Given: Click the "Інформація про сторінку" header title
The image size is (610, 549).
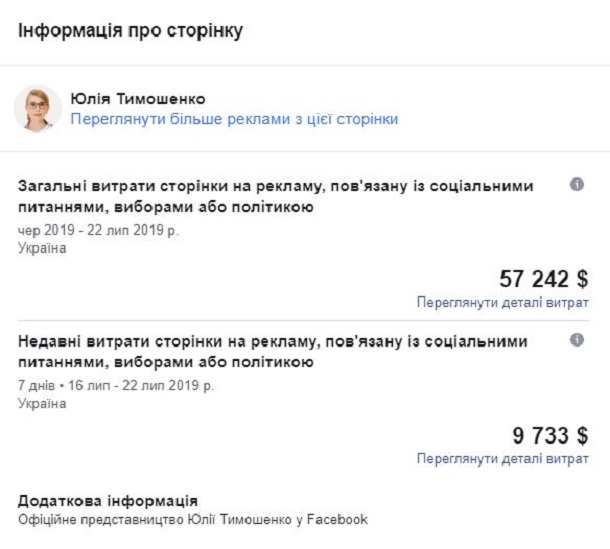Looking at the screenshot, I should coord(130,30).
